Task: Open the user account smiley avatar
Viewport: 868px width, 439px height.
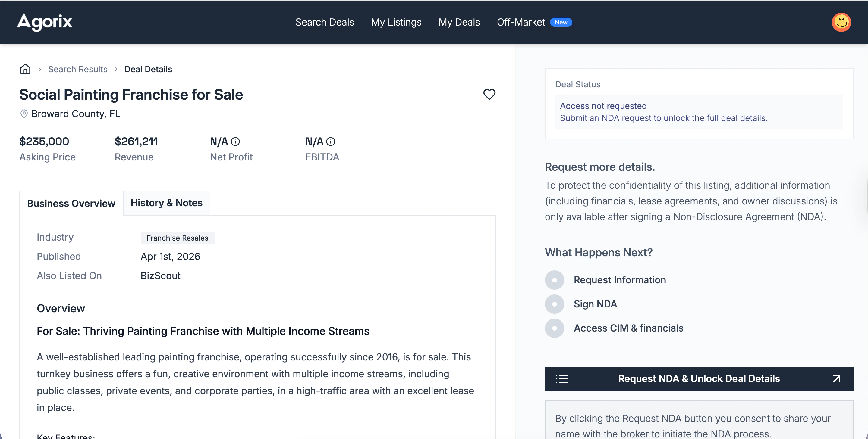Action: pyautogui.click(x=841, y=22)
